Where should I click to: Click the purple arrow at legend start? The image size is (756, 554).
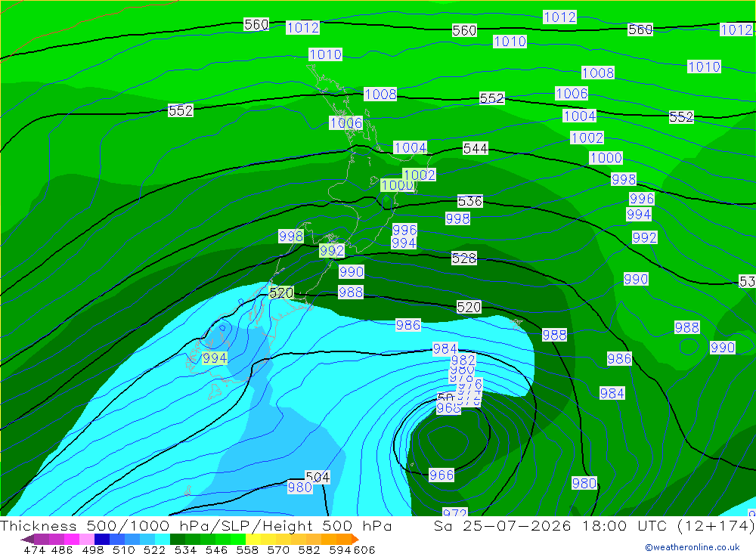tap(26, 539)
